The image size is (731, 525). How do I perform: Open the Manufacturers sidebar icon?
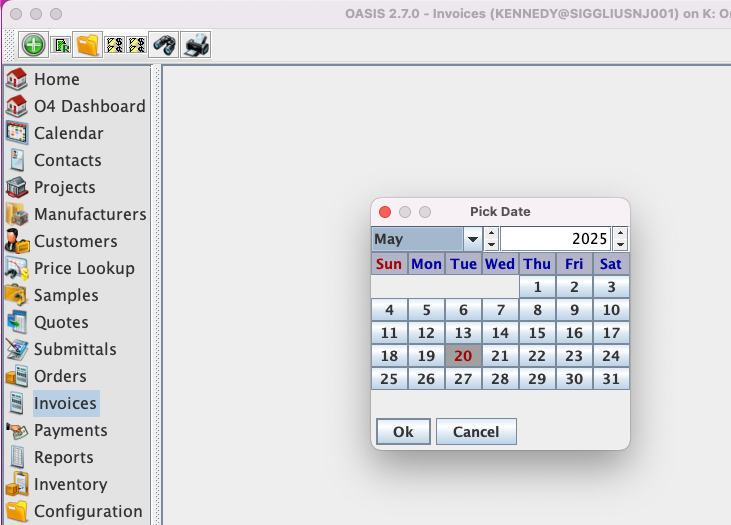17,214
